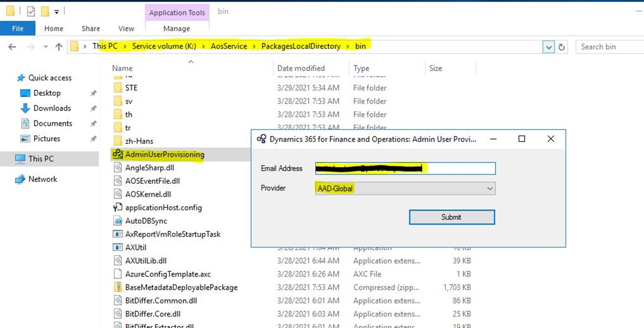Open the Manage ribbon tab
This screenshot has width=644, height=328.
click(x=177, y=28)
